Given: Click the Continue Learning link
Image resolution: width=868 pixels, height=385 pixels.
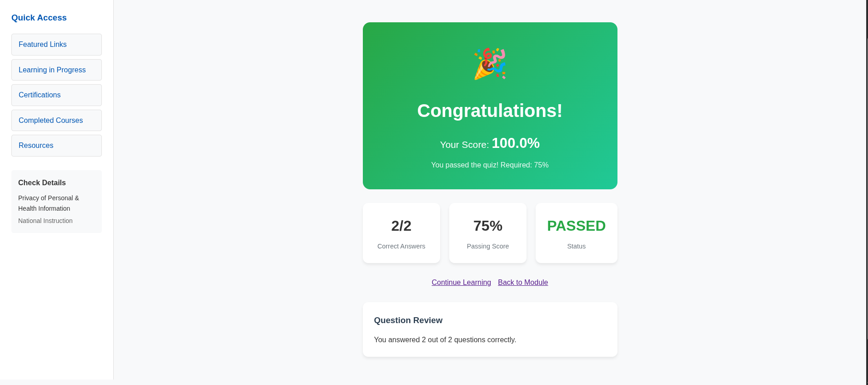Looking at the screenshot, I should click(461, 283).
